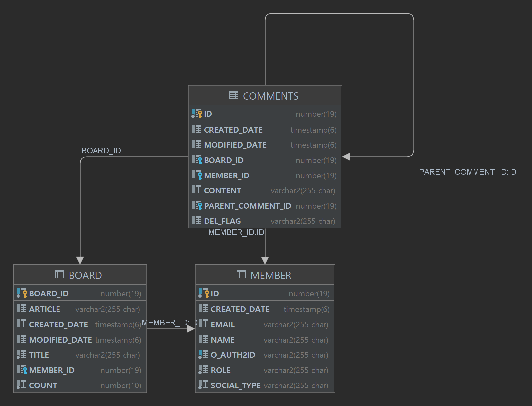Select CREATED_DATE column in COMMENTS
Image resolution: width=532 pixels, height=406 pixels.
(x=265, y=130)
